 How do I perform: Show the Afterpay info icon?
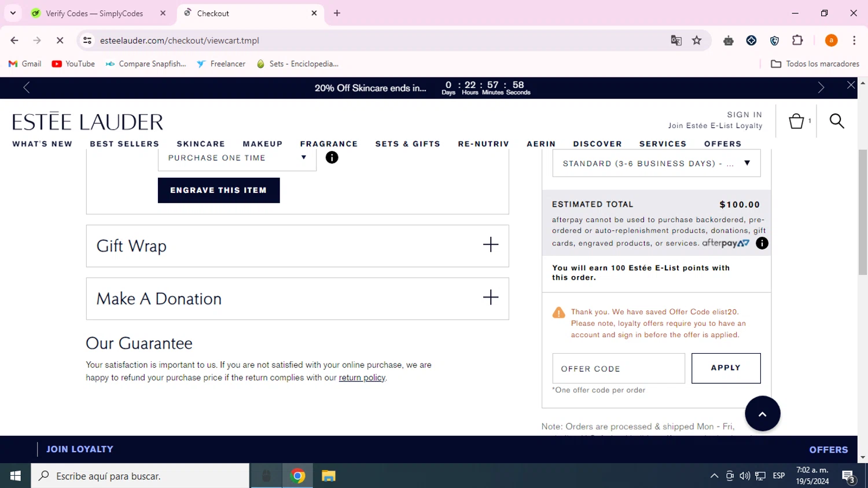point(762,243)
